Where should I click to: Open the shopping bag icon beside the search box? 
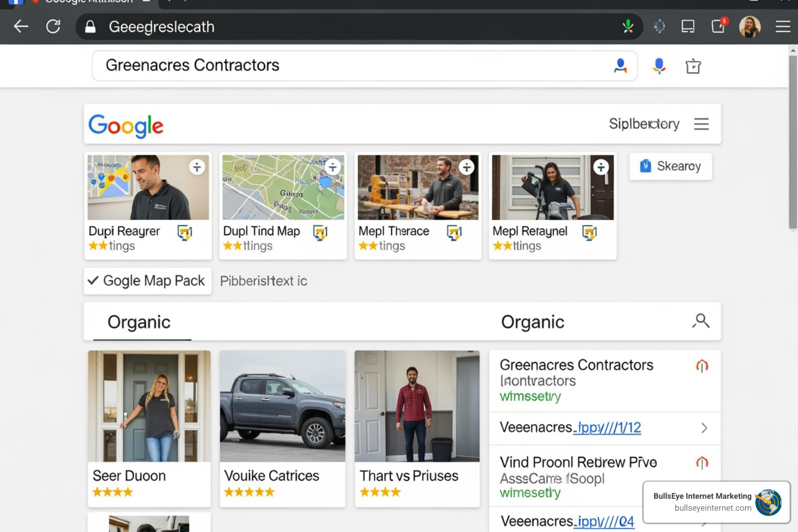(693, 66)
